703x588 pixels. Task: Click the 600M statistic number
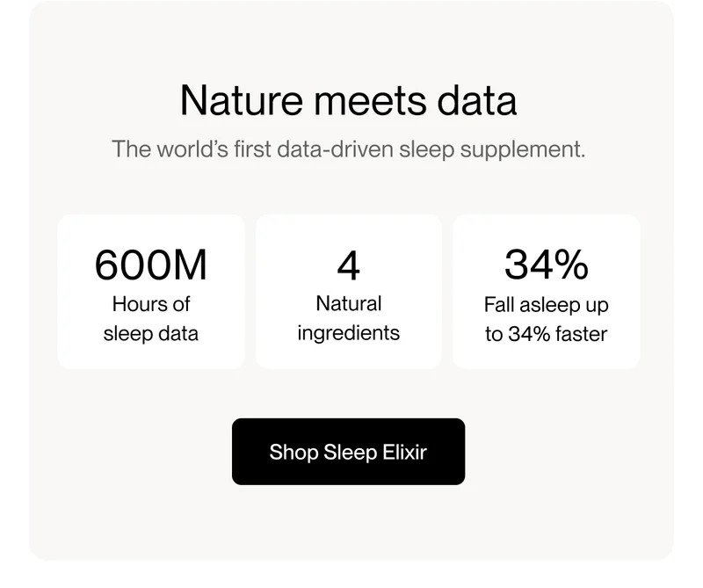pos(150,265)
